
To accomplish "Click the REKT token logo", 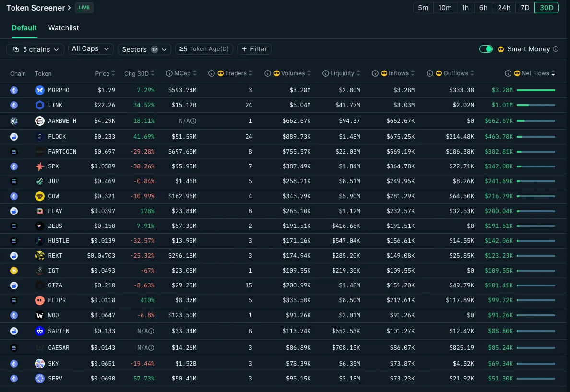I will tap(40, 256).
